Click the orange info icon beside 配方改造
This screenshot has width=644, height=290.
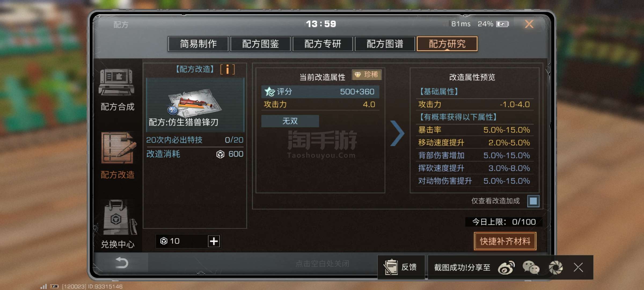tap(227, 69)
